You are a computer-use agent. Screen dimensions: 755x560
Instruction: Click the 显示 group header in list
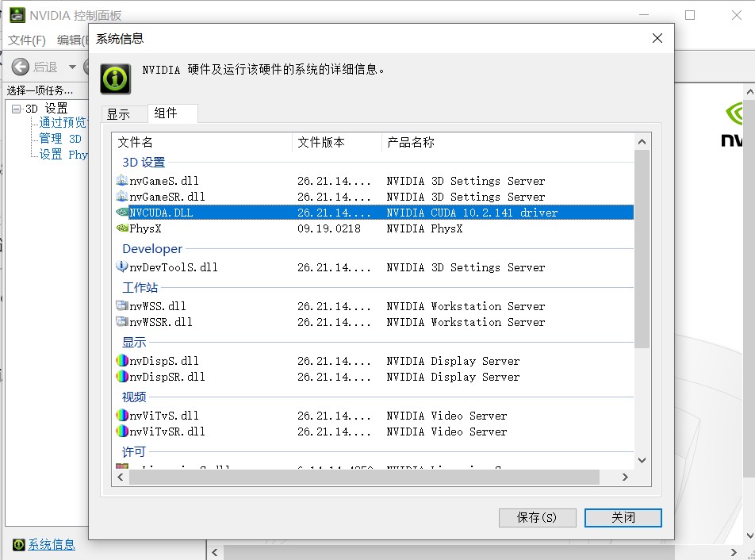(134, 343)
